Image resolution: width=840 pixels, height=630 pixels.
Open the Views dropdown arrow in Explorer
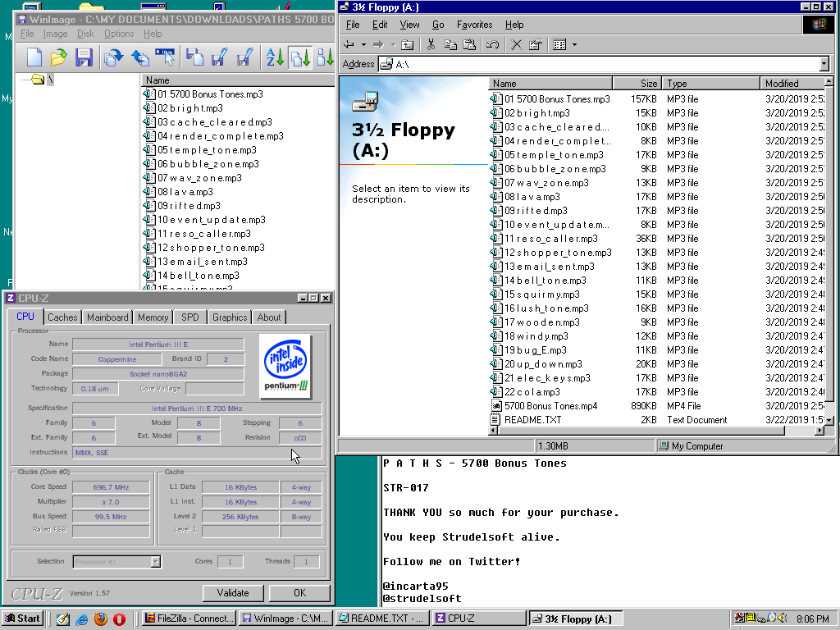(x=574, y=44)
